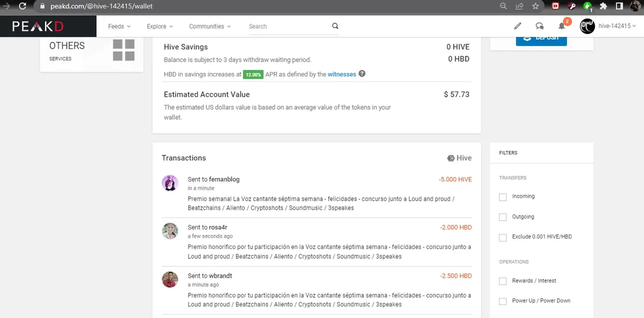Open the fernanblog username link
The width and height of the screenshot is (644, 318).
pyautogui.click(x=224, y=179)
